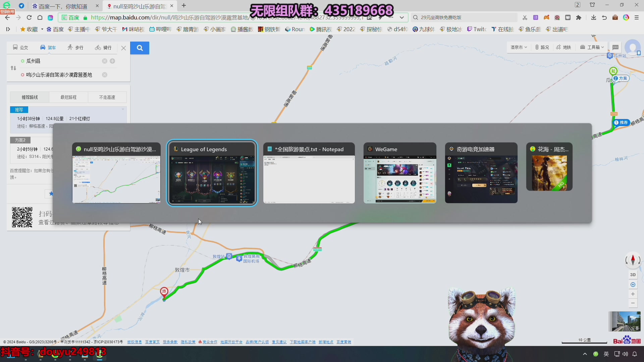The width and height of the screenshot is (644, 362).
Task: Clear the 瓜州县 start field
Action: point(105,61)
